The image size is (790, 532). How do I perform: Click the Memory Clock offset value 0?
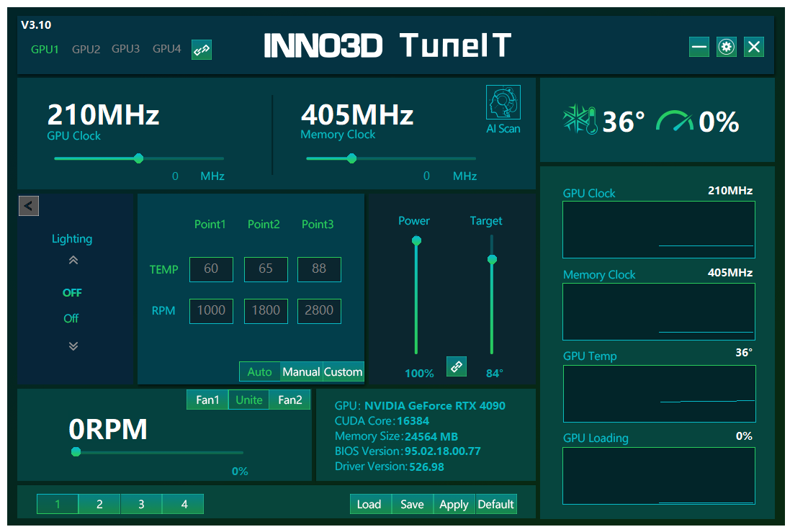click(427, 176)
